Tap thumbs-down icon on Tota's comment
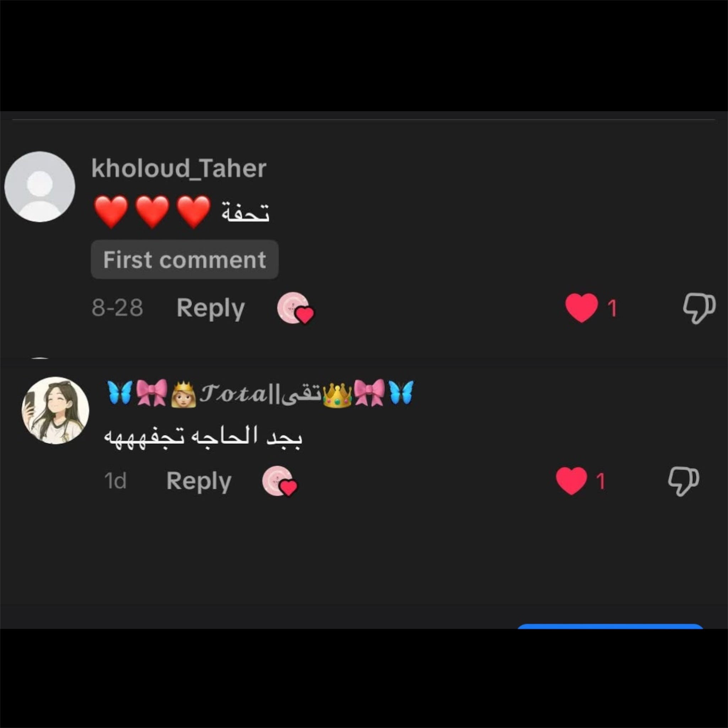728x728 pixels. (683, 481)
